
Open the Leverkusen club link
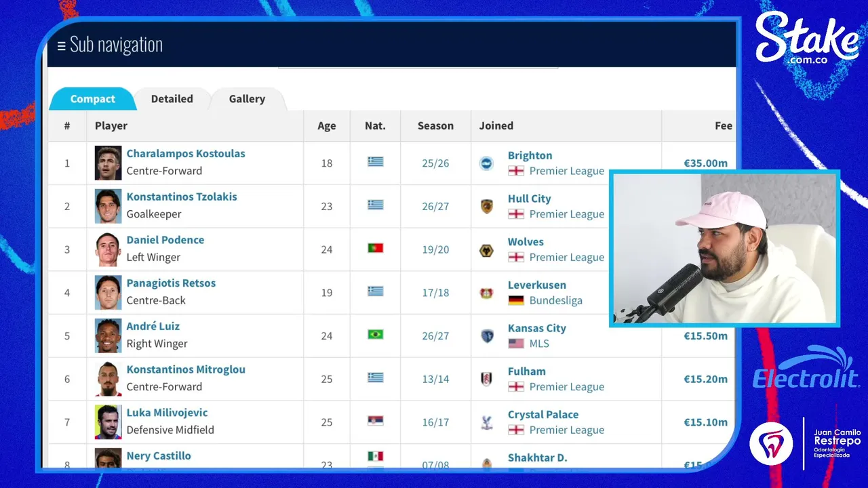point(536,285)
